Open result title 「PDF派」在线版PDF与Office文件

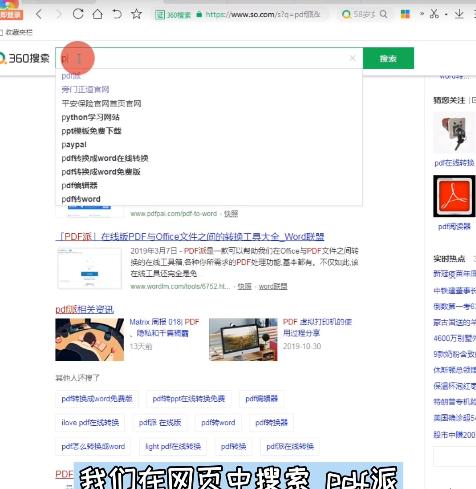tap(190, 237)
